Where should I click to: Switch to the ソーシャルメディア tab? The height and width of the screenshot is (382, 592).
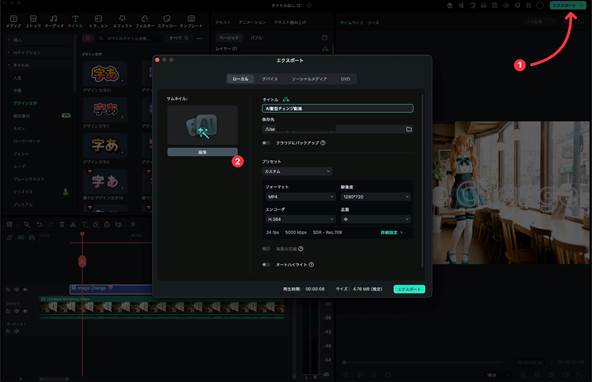coord(309,79)
